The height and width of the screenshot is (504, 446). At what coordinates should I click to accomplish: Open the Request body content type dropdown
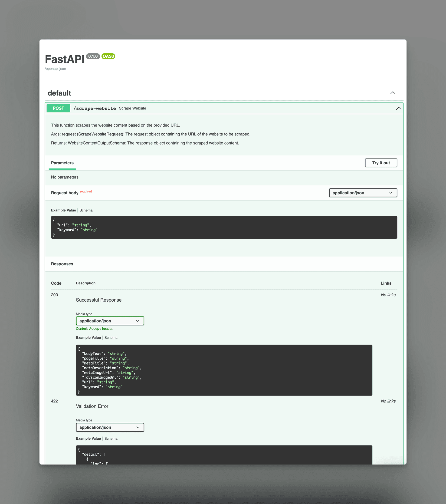(363, 193)
